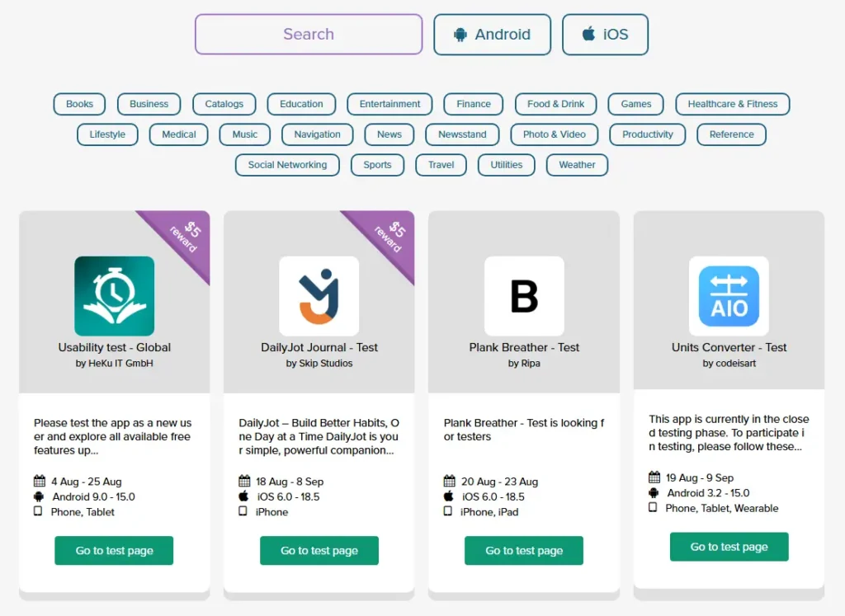Select the Catalogs category

coord(224,104)
